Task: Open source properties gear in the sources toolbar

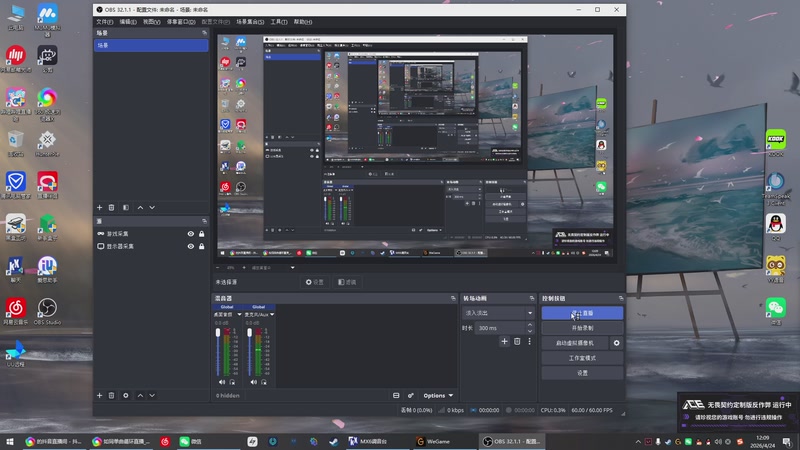Action: point(126,395)
